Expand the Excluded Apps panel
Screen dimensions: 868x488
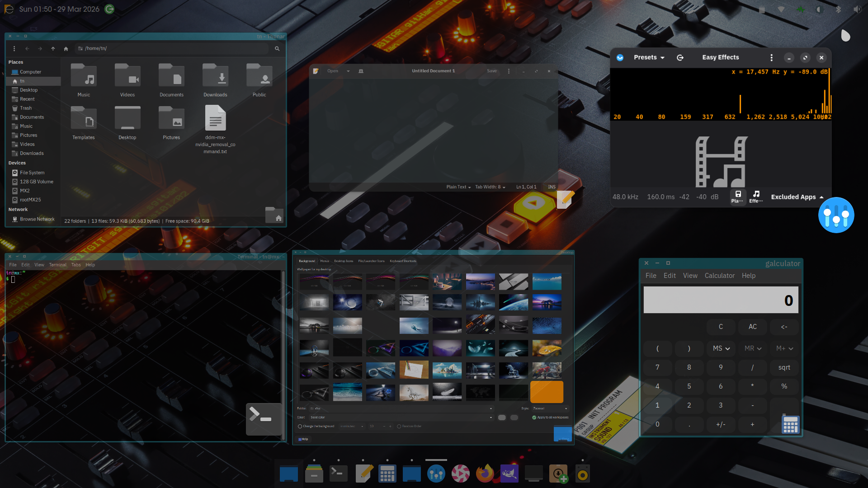pyautogui.click(x=797, y=197)
